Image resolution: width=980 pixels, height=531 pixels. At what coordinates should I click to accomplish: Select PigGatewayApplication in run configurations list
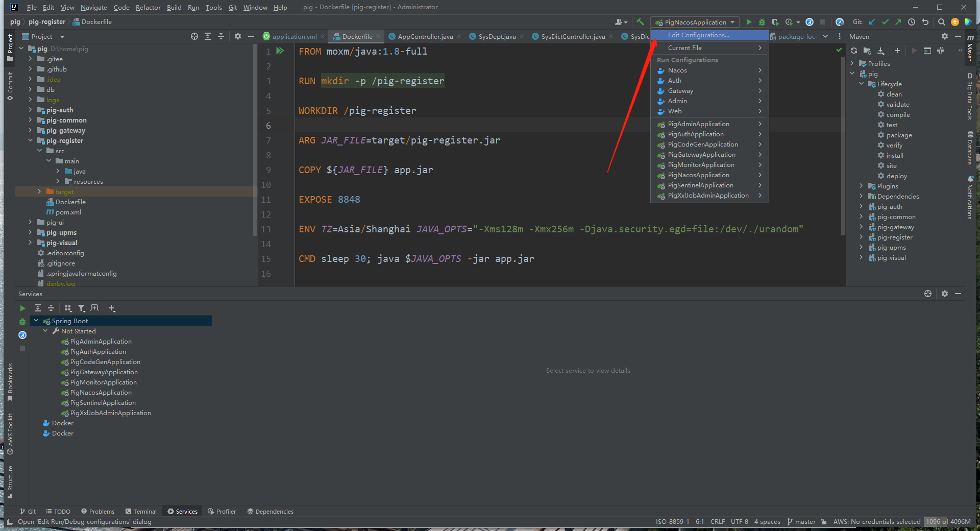(709, 155)
